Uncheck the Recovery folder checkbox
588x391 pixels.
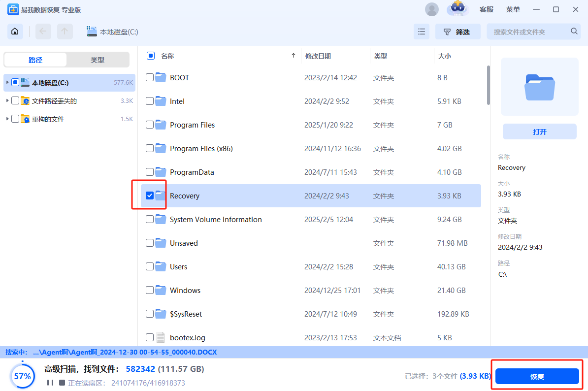150,195
